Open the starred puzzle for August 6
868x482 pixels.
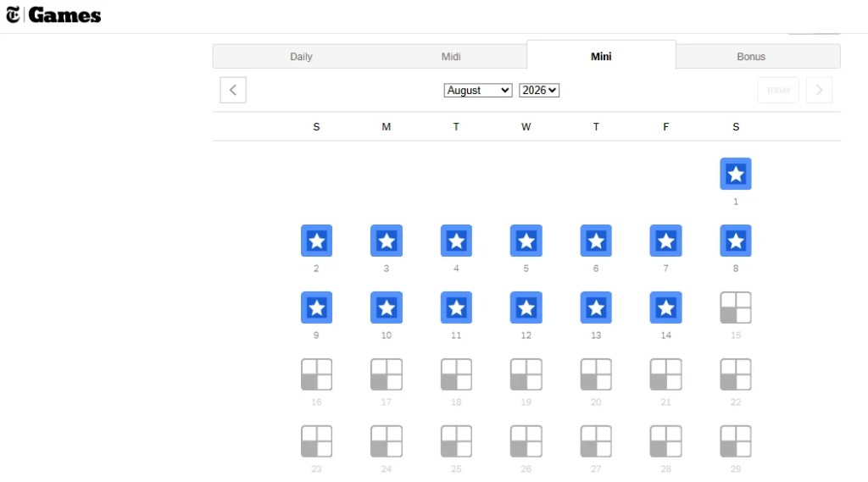pos(596,241)
